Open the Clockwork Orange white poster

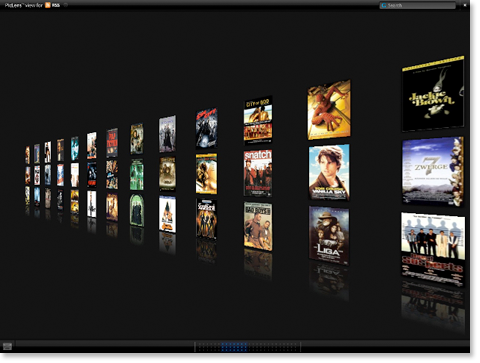[x=167, y=214]
